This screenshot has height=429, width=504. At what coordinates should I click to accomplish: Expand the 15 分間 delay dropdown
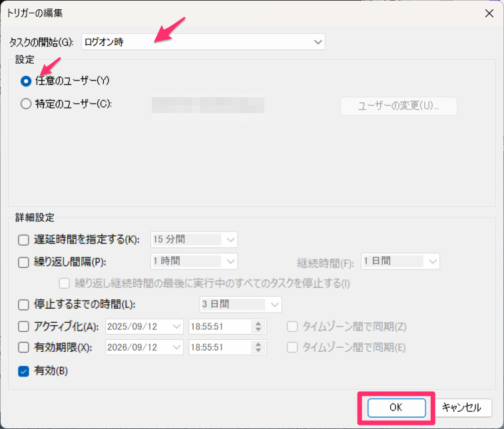click(230, 239)
